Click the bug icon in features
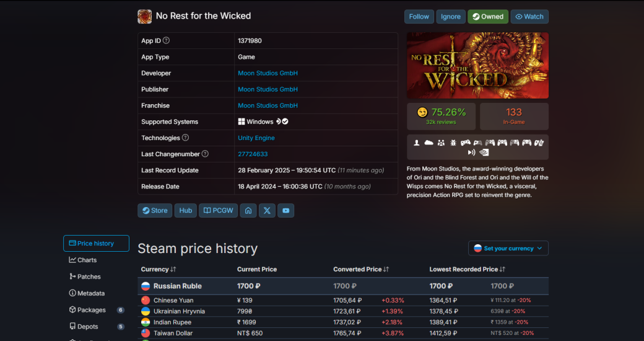The image size is (644, 341). tap(453, 143)
